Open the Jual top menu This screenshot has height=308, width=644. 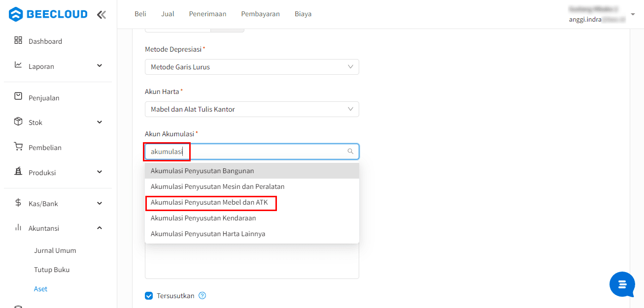click(168, 14)
